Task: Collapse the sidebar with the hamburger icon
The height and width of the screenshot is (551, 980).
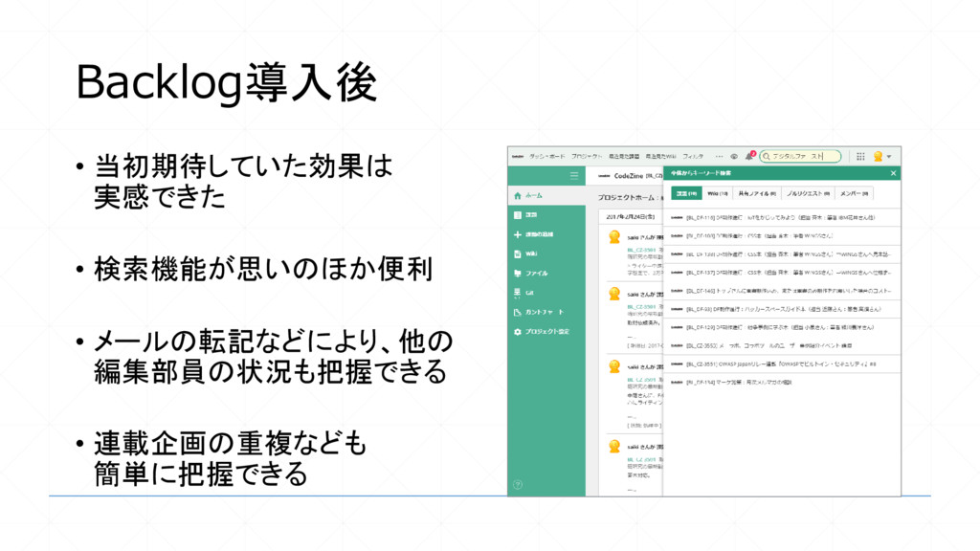Action: coord(574,176)
